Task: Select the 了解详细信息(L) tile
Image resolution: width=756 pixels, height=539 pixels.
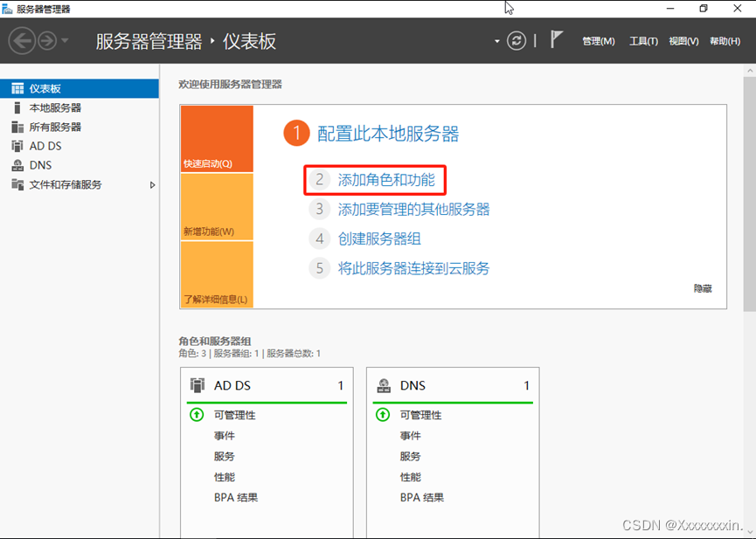Action: pos(217,275)
